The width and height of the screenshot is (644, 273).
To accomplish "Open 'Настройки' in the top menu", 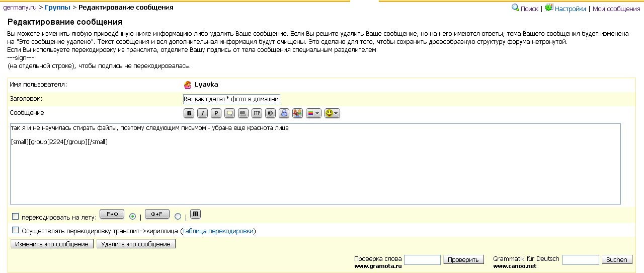I will [x=570, y=9].
